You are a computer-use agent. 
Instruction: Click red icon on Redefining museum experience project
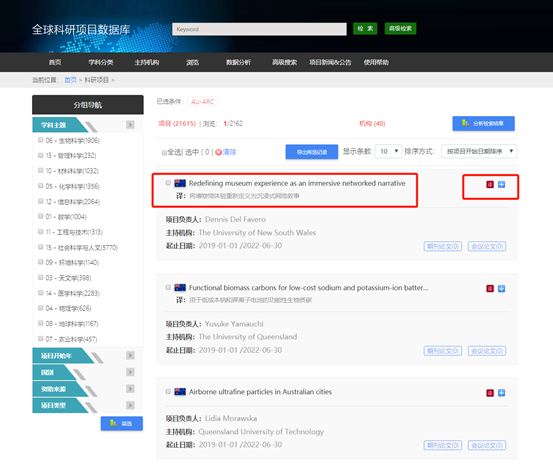click(490, 184)
